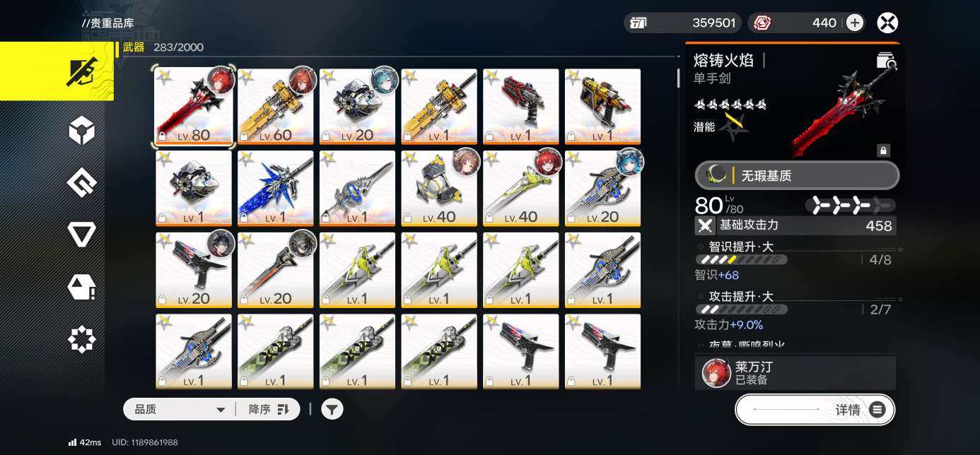Viewport: 980px width, 455px height.
Task: Expand the 智识提升·大 stat entry
Action: (795, 254)
